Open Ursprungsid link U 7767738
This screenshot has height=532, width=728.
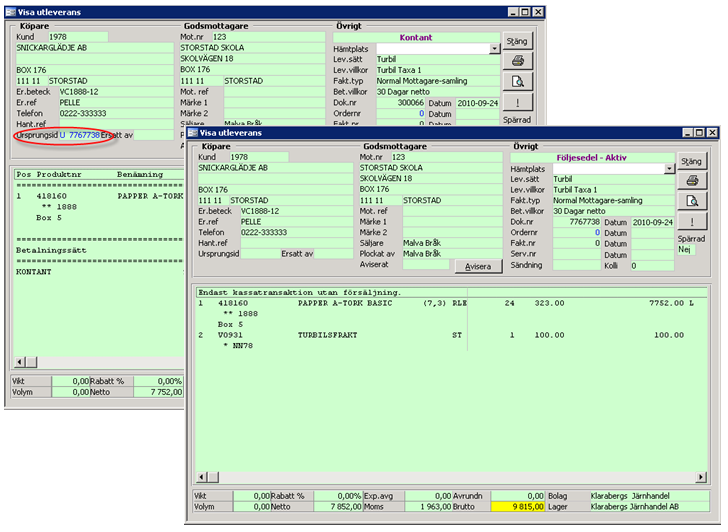(80, 135)
